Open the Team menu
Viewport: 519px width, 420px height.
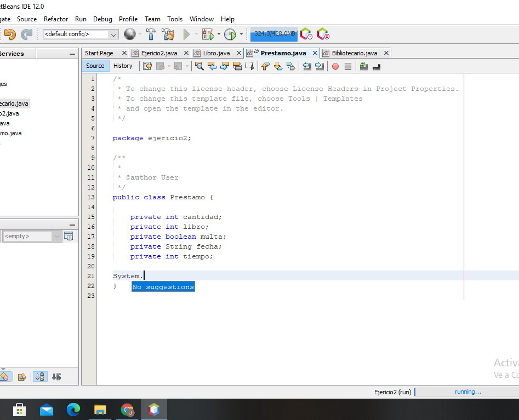click(x=152, y=19)
